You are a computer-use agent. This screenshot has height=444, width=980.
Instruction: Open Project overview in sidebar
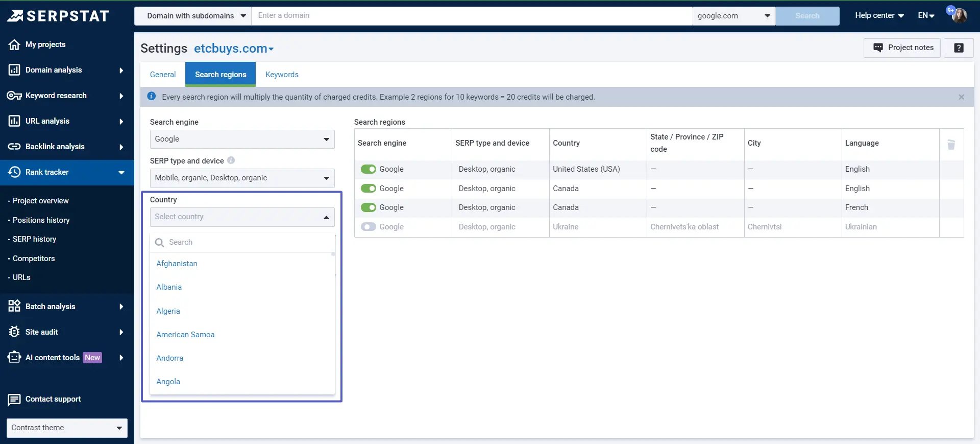click(x=40, y=201)
